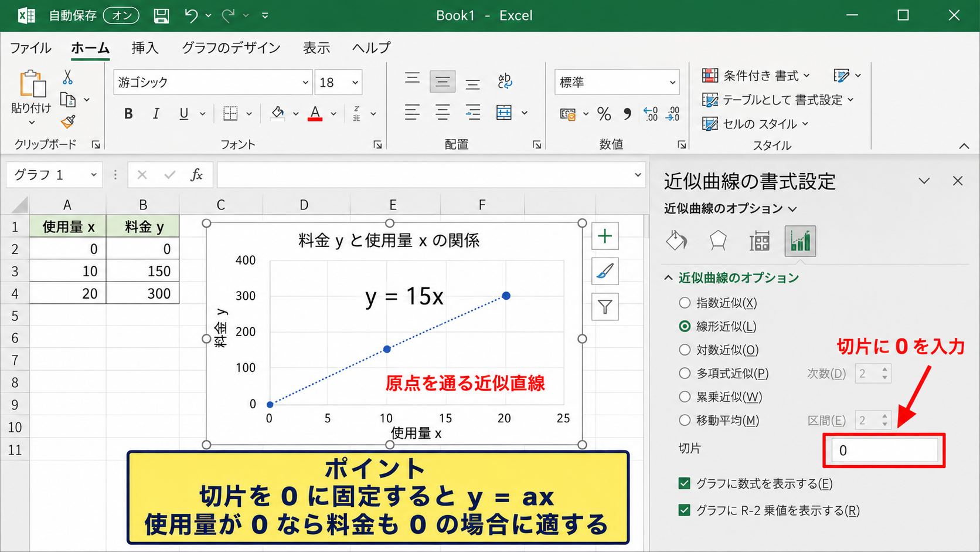980x552 pixels.
Task: Switch to グラフのデザイン tab
Action: pyautogui.click(x=231, y=48)
